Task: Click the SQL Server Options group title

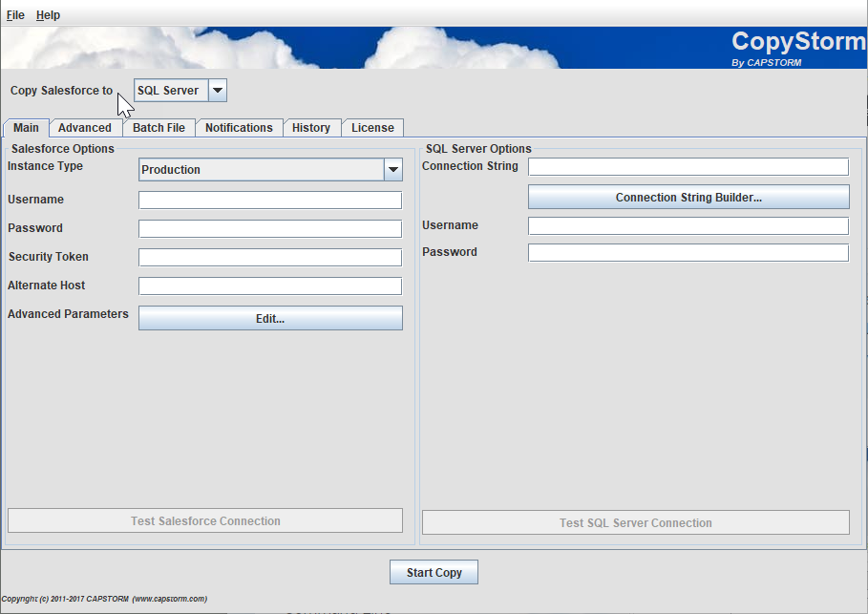Action: [x=478, y=148]
